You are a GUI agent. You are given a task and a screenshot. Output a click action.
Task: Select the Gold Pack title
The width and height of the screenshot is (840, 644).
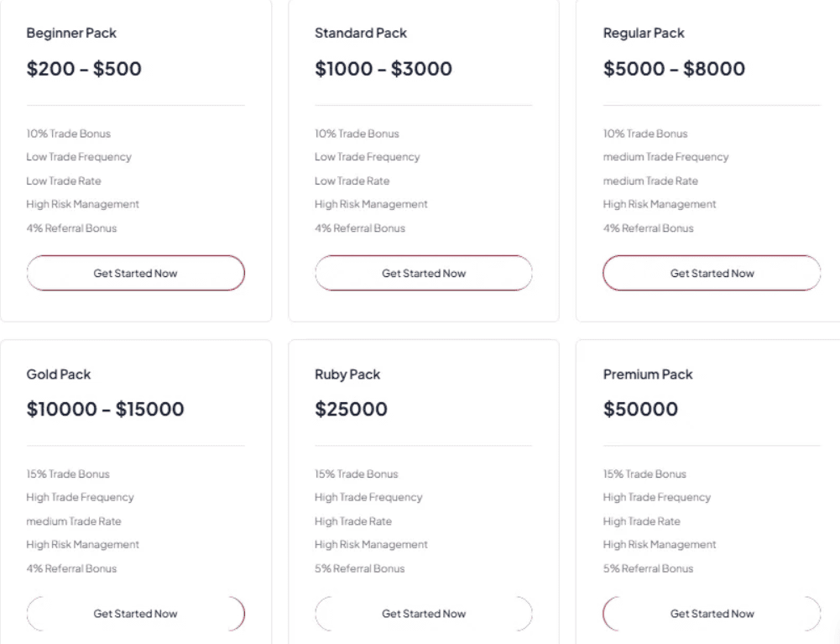coord(59,374)
